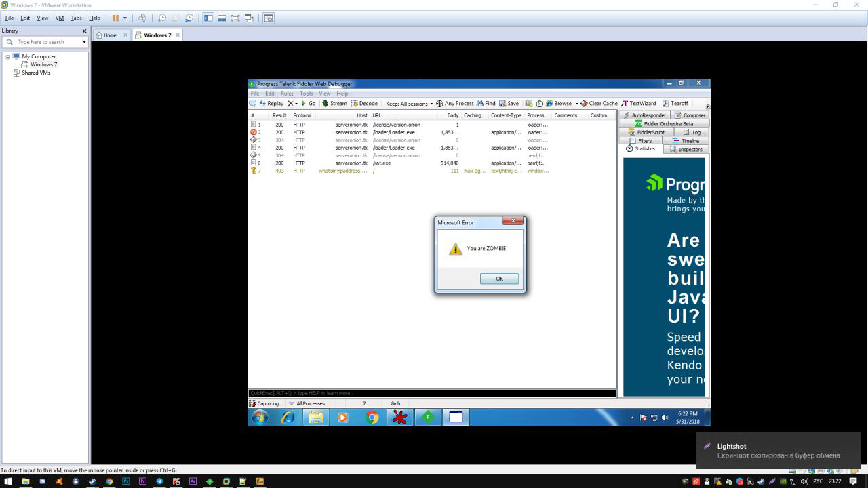Open Find sessions with binoculars icon

[x=486, y=104]
